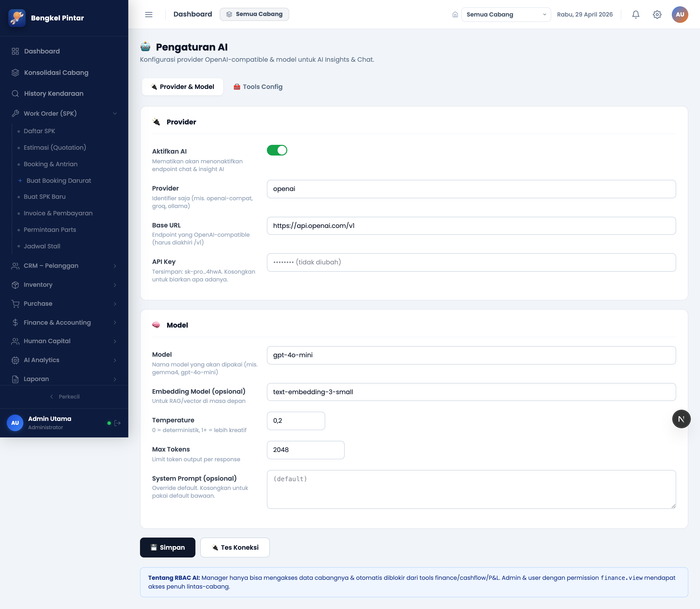Open the Semua Cabang branch dropdown
The height and width of the screenshot is (609, 700).
coord(506,15)
